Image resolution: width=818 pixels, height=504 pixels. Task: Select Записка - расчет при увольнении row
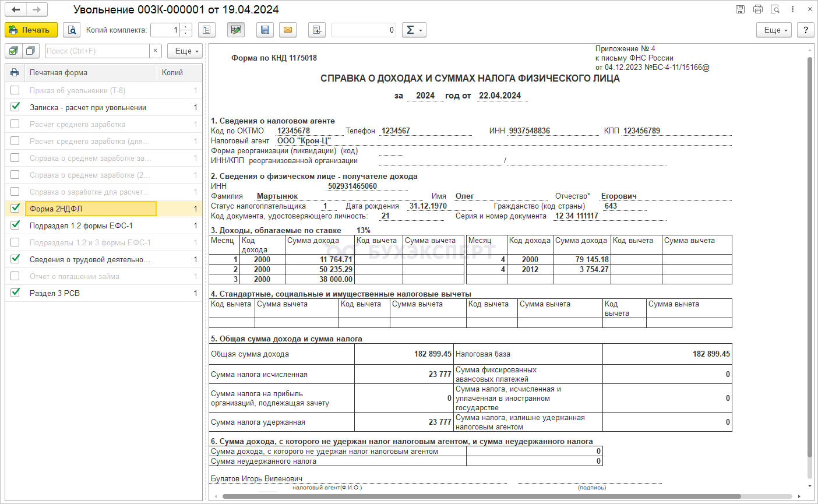coord(88,107)
